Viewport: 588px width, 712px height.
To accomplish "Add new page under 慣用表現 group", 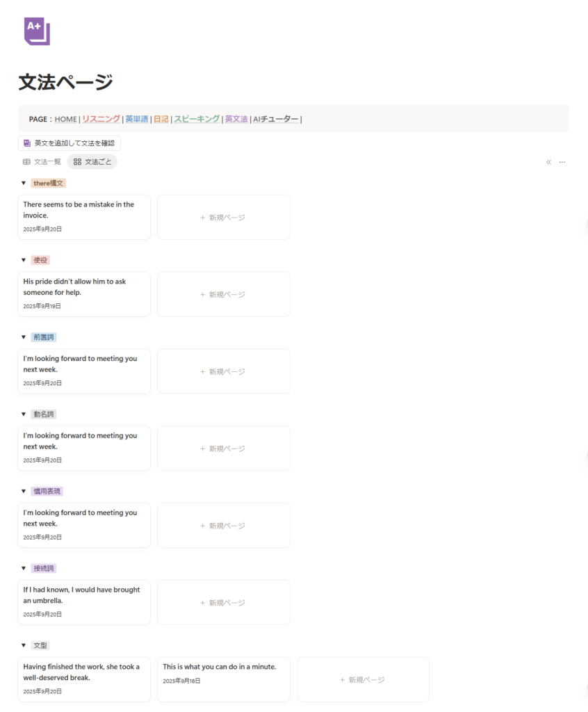I will coord(223,526).
